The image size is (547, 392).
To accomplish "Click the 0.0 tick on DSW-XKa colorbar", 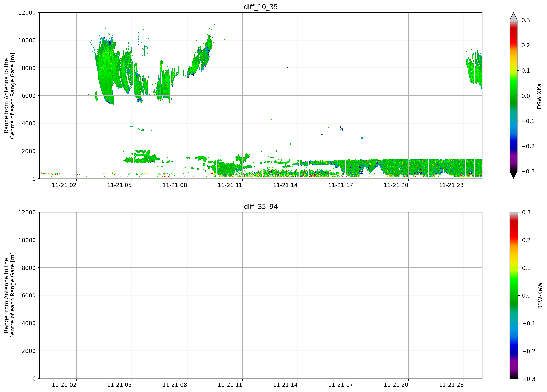I will pyautogui.click(x=526, y=96).
